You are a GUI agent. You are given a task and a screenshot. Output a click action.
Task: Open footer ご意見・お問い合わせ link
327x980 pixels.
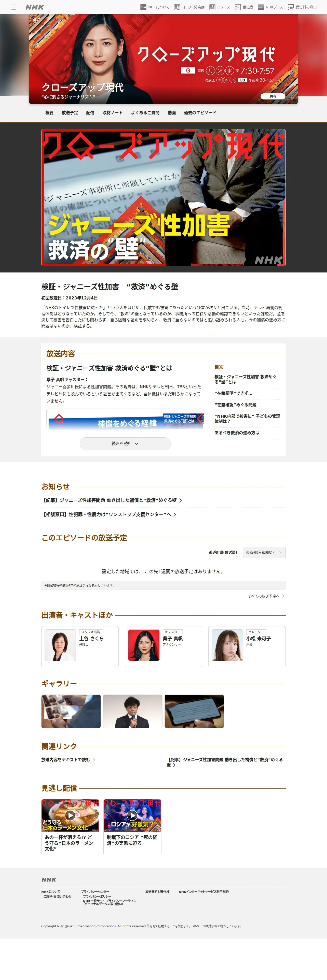(58, 896)
